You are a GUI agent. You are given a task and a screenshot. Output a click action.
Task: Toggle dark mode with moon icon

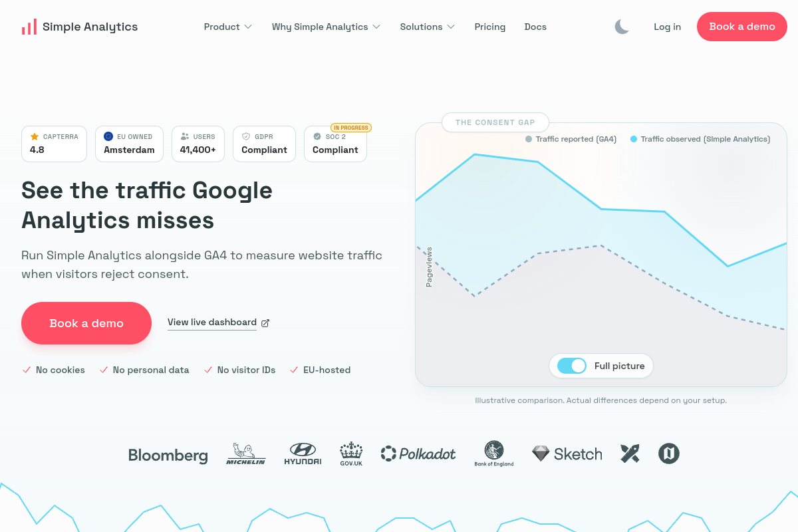[622, 27]
